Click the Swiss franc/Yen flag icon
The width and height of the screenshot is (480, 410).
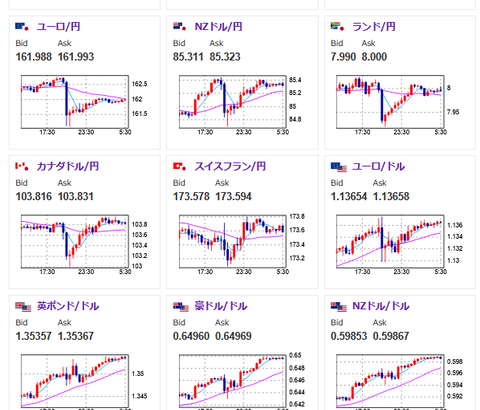[x=180, y=166]
